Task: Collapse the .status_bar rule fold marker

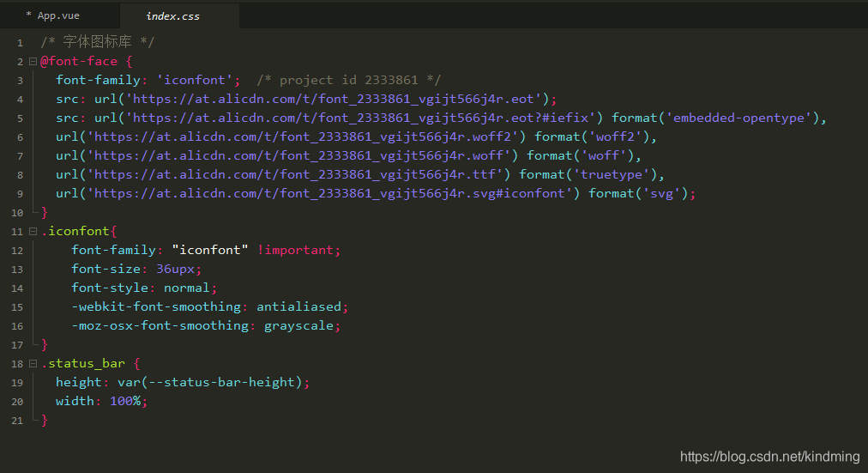Action: [x=33, y=363]
